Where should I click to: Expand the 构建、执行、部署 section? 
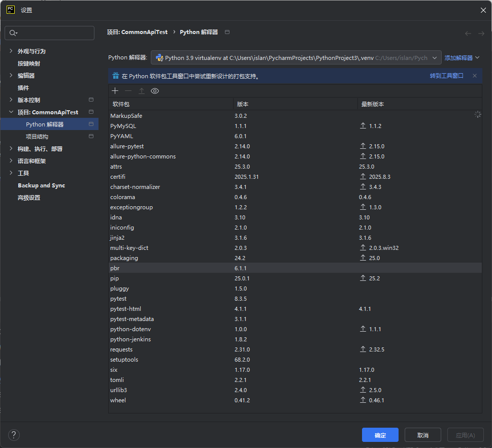[x=11, y=148]
